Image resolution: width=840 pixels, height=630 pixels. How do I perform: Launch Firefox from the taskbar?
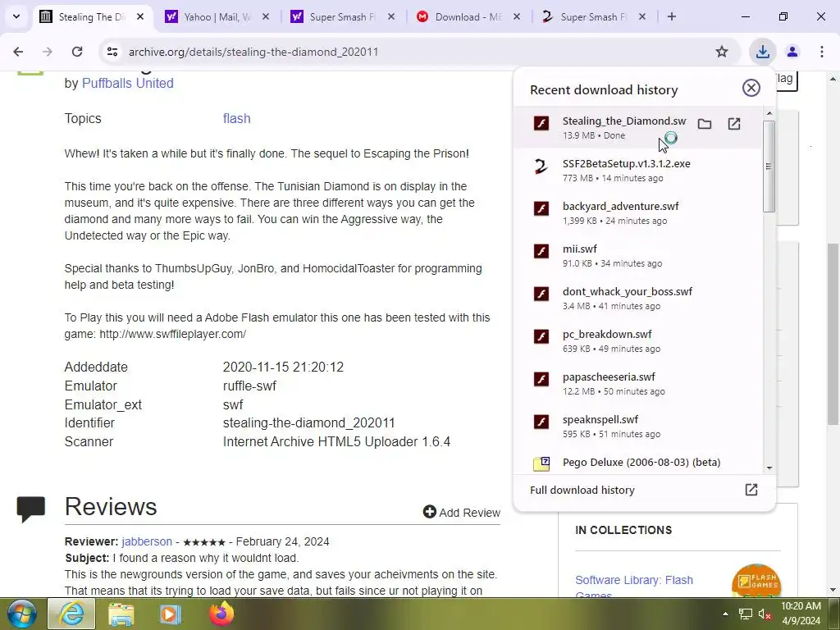coord(221,614)
